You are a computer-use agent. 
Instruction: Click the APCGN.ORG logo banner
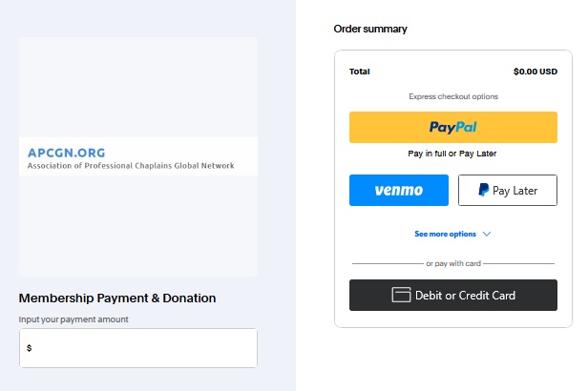tap(137, 157)
